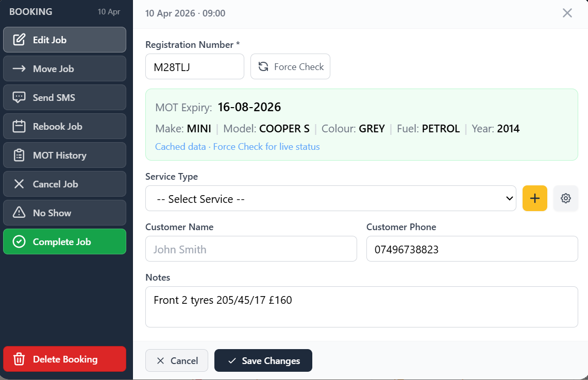588x380 pixels.
Task: Save Changes to the booking
Action: click(x=263, y=360)
